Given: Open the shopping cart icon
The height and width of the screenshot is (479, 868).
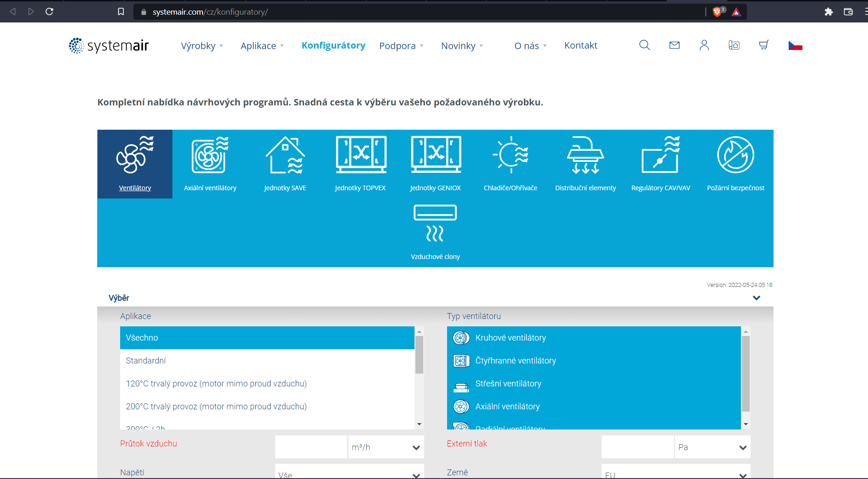Looking at the screenshot, I should pos(764,45).
